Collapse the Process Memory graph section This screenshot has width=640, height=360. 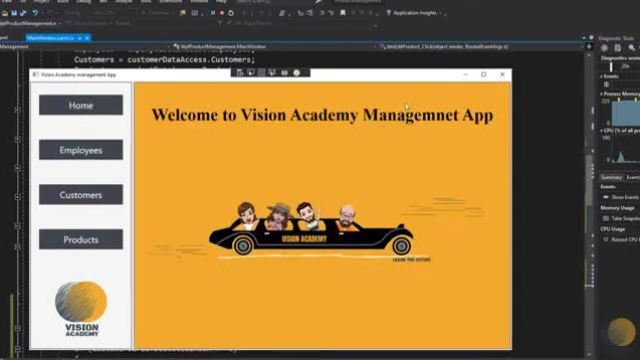[602, 94]
